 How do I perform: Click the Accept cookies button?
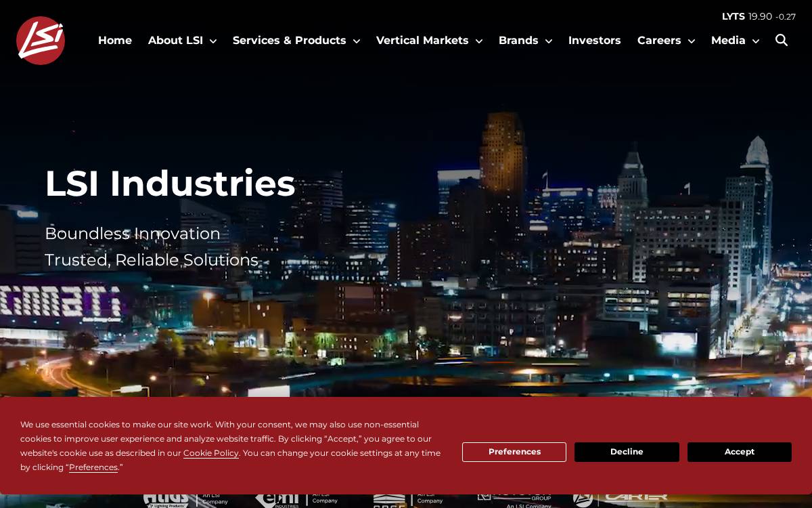click(740, 452)
